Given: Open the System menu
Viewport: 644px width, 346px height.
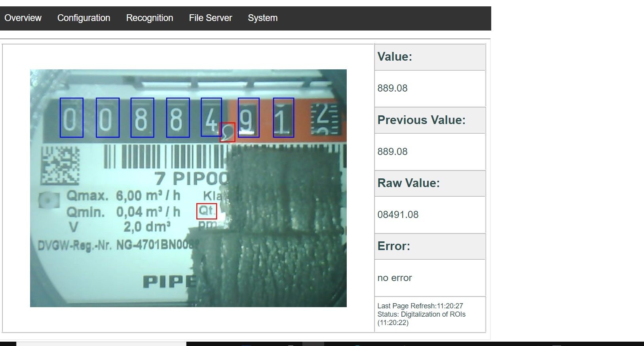Looking at the screenshot, I should [262, 18].
